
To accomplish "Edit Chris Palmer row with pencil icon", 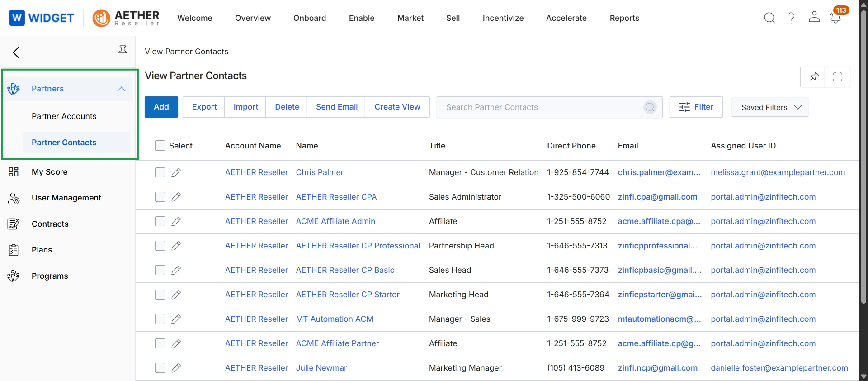I will coord(176,172).
